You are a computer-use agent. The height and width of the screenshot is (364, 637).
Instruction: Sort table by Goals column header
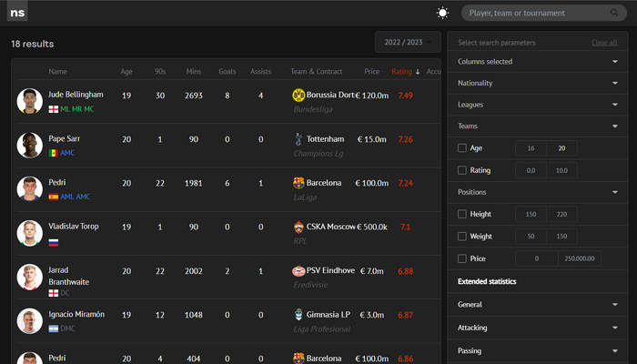[227, 71]
